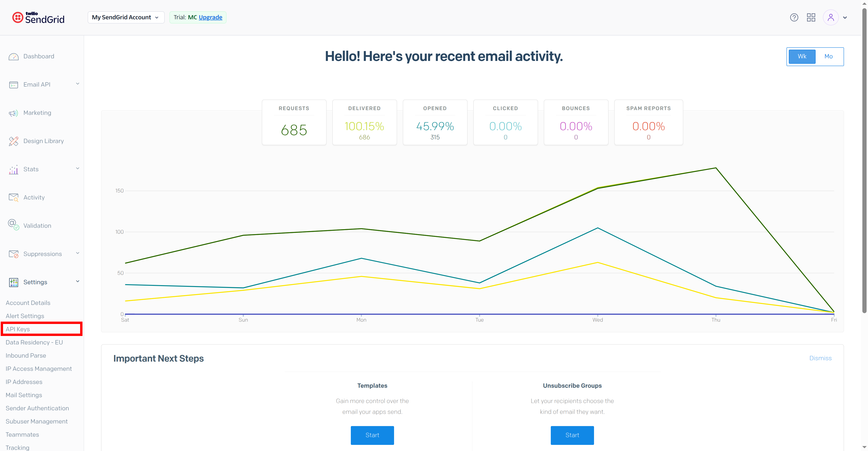Expand the Email API menu chevron

(78, 84)
